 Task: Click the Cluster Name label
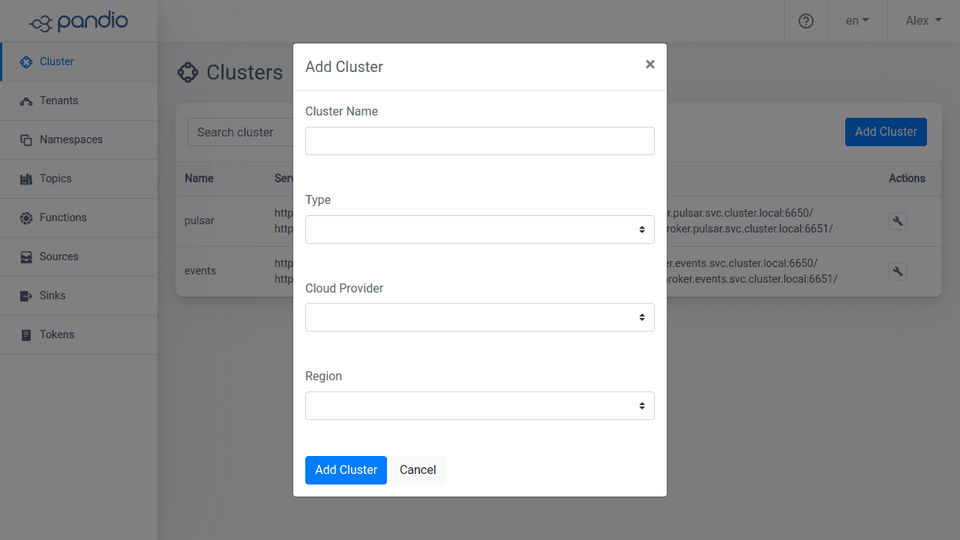[x=341, y=111]
